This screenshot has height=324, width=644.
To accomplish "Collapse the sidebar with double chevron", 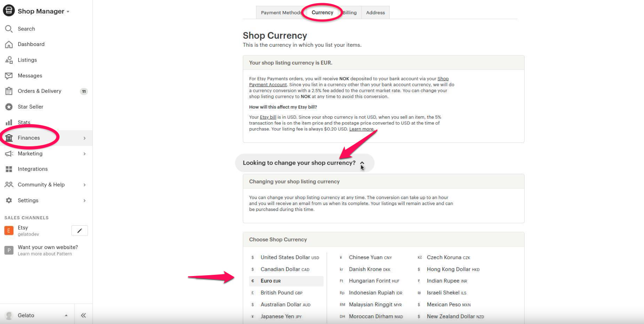I will [x=83, y=315].
